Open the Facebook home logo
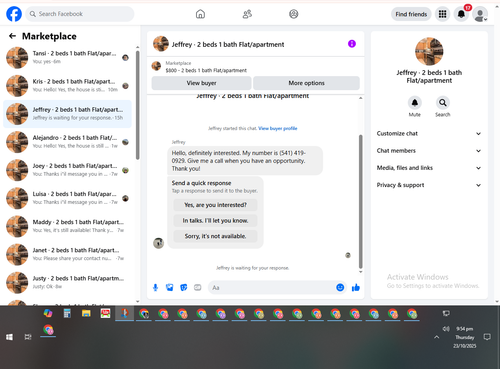The width and height of the screenshot is (500, 369). (x=14, y=14)
